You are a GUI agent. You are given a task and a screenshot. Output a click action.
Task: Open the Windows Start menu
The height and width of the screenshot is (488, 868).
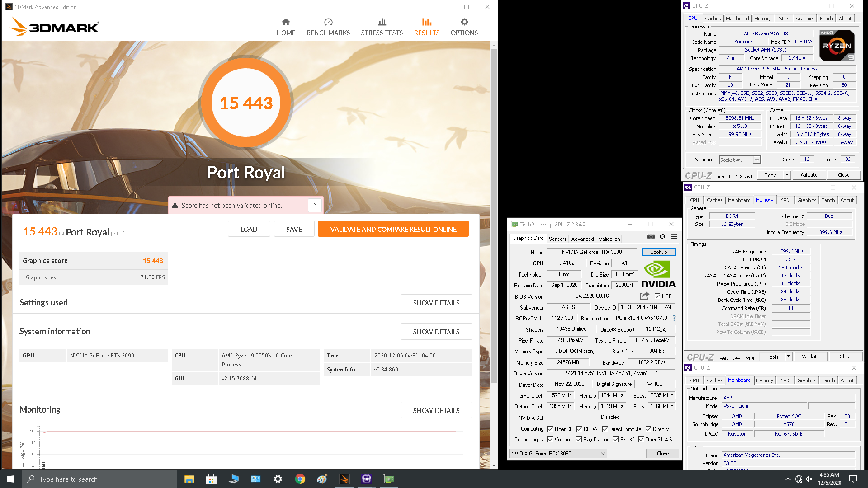point(11,479)
